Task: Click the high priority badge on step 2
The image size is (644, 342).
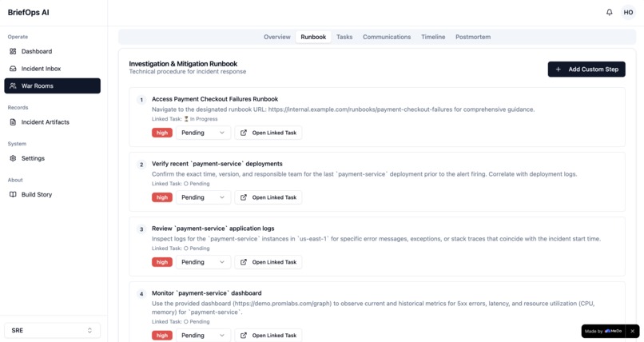Action: pyautogui.click(x=162, y=197)
